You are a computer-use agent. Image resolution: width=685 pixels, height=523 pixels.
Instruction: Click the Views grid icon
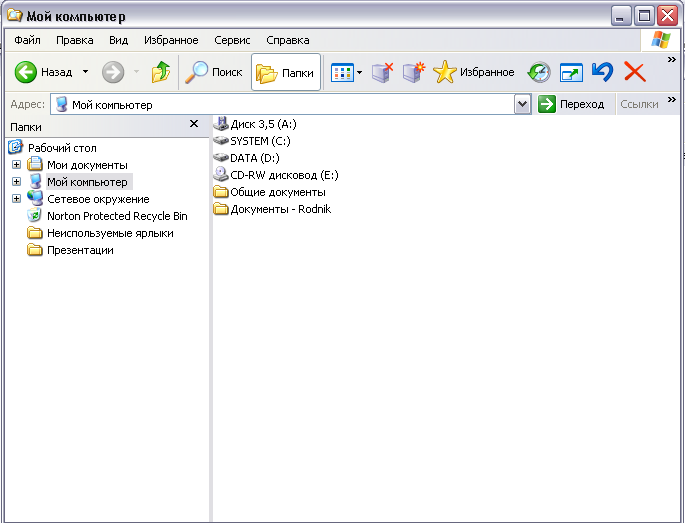pos(342,73)
